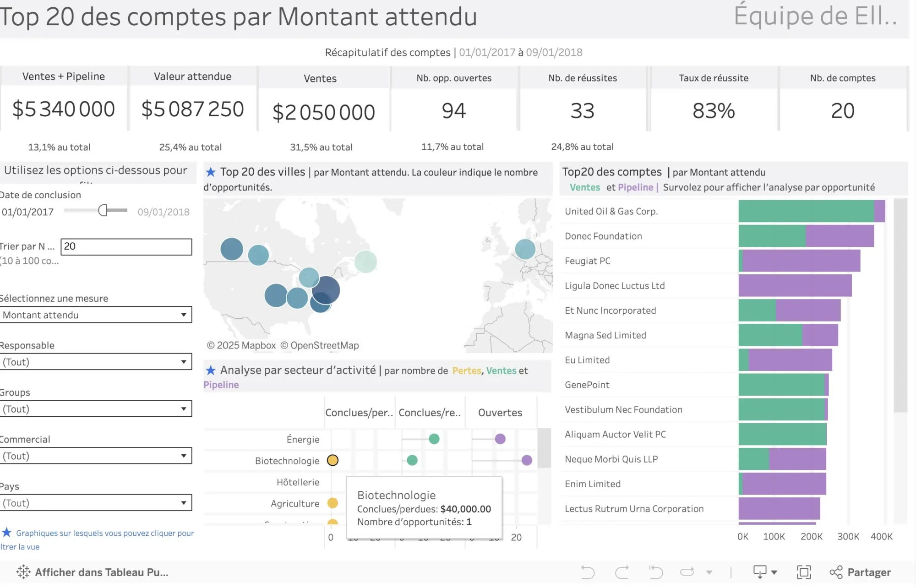Click the redo arrow in the toolbar
Viewport: 916px width, 588px height.
pos(622,572)
